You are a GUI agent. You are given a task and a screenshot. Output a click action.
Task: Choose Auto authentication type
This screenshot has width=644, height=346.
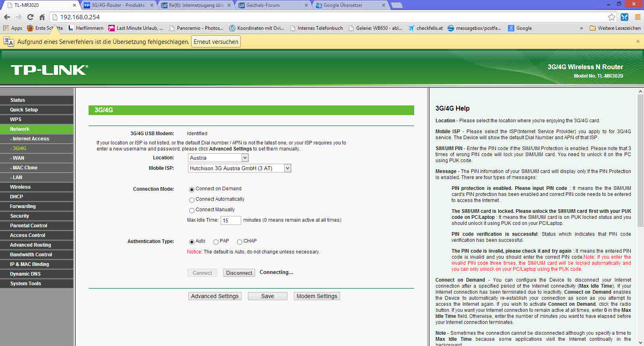pos(192,242)
